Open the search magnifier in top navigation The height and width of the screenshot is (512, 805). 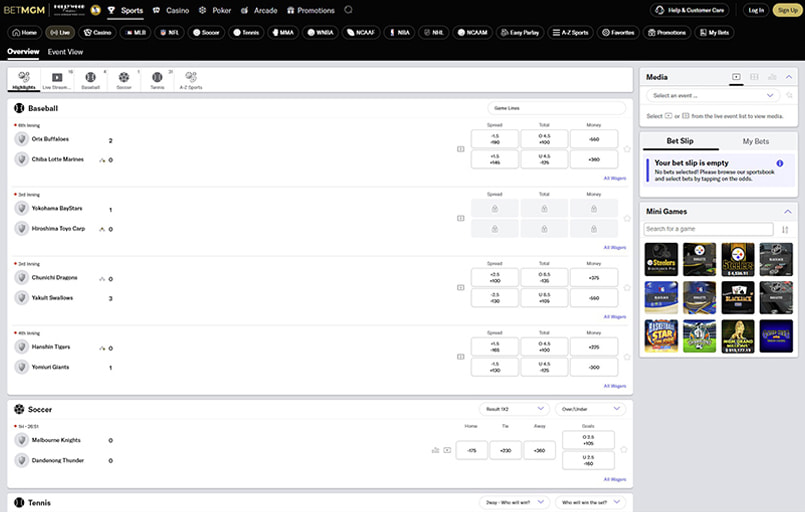(348, 10)
